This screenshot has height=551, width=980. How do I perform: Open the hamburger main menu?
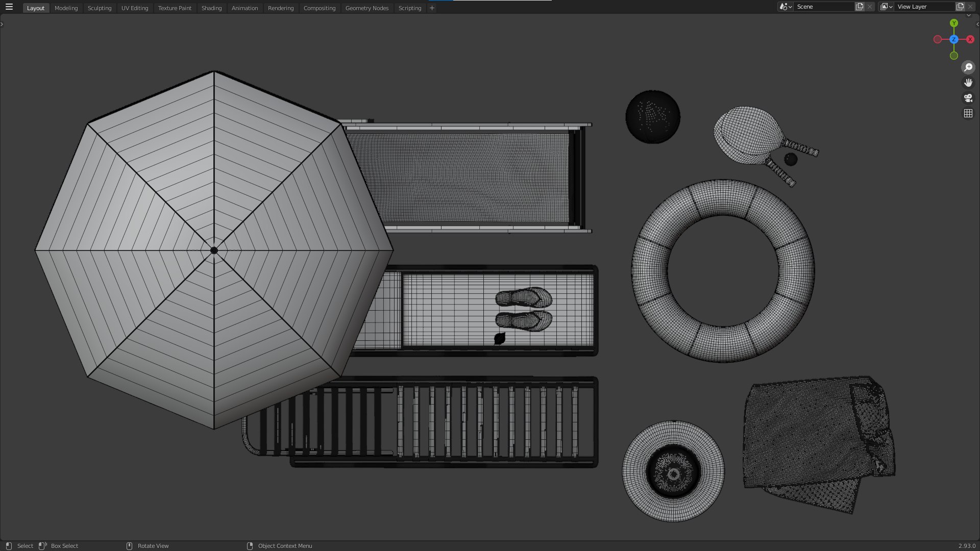point(9,7)
